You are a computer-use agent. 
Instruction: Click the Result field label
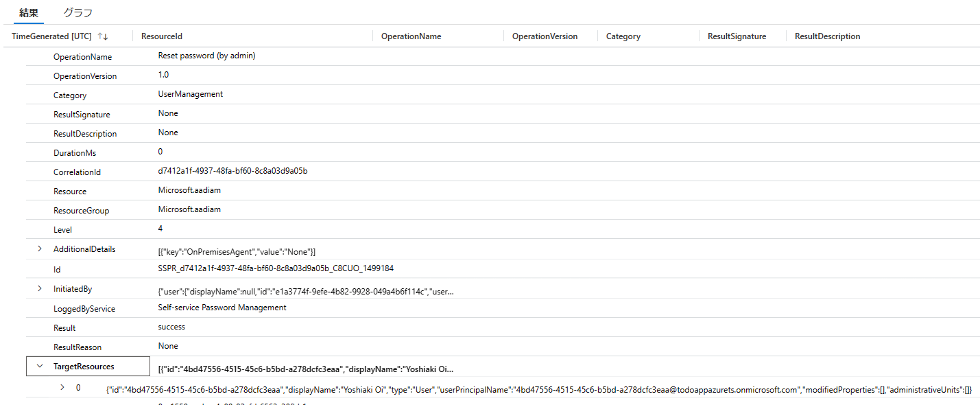tap(64, 328)
